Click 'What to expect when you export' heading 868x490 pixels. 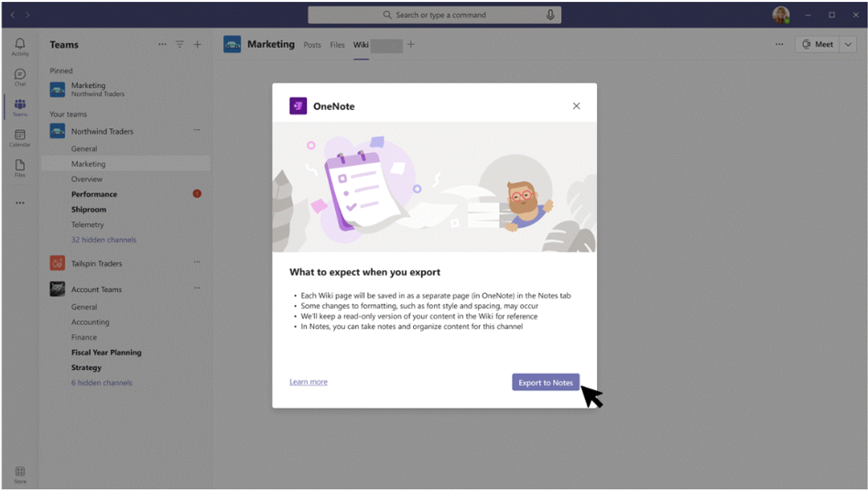(364, 272)
